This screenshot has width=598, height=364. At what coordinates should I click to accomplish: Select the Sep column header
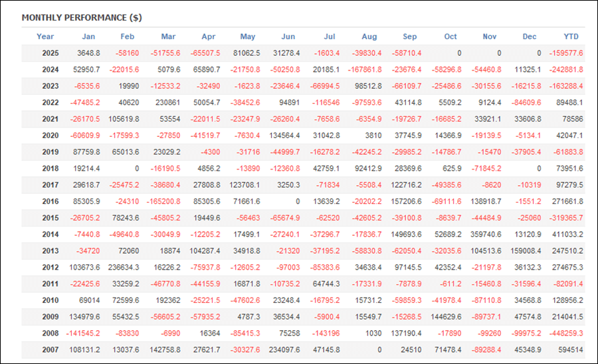pyautogui.click(x=409, y=37)
